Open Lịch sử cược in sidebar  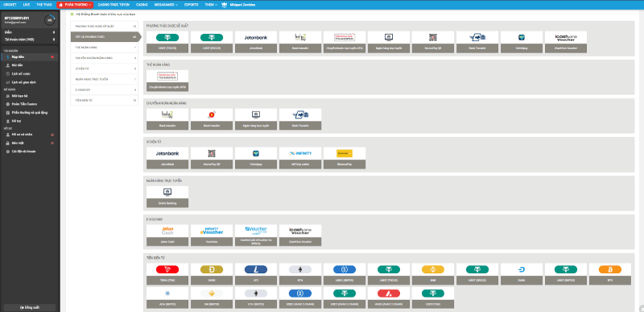pos(21,73)
